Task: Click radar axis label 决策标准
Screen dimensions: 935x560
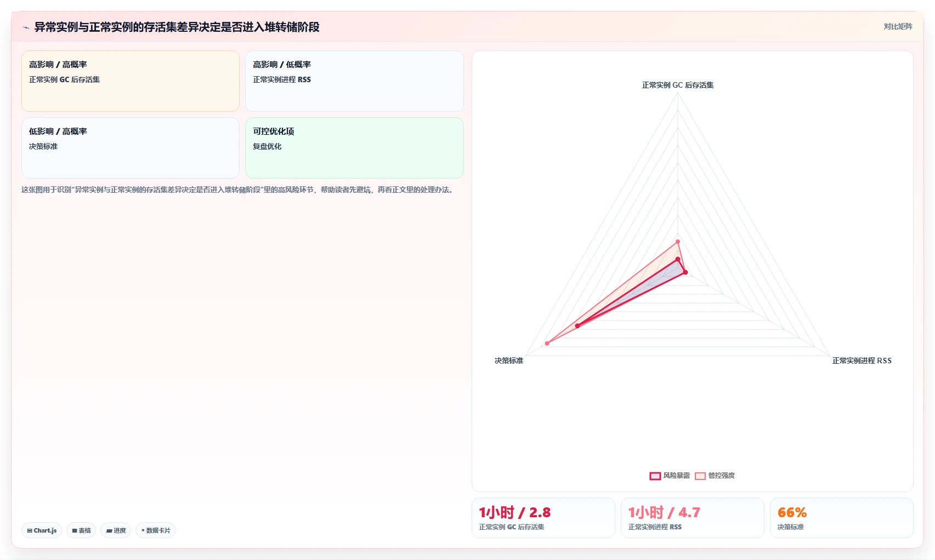Action: pos(509,361)
